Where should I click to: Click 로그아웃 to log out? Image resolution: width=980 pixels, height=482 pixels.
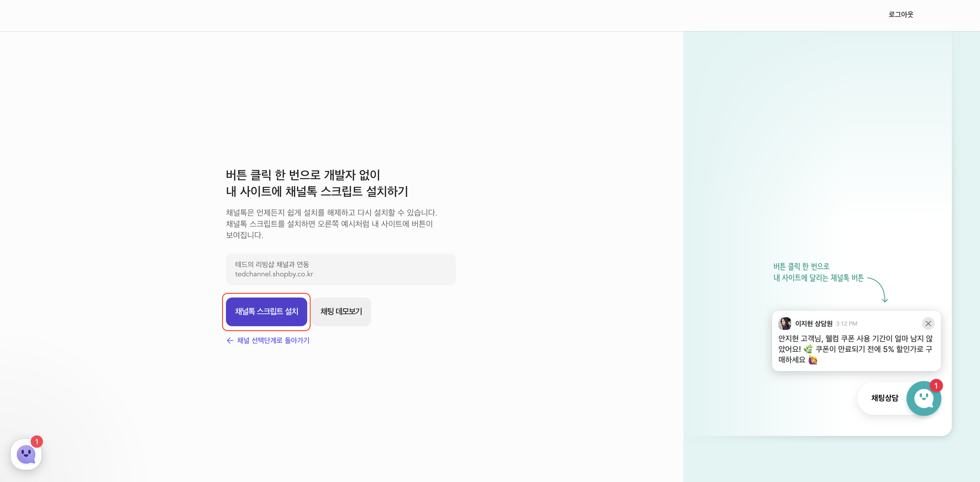tap(901, 15)
